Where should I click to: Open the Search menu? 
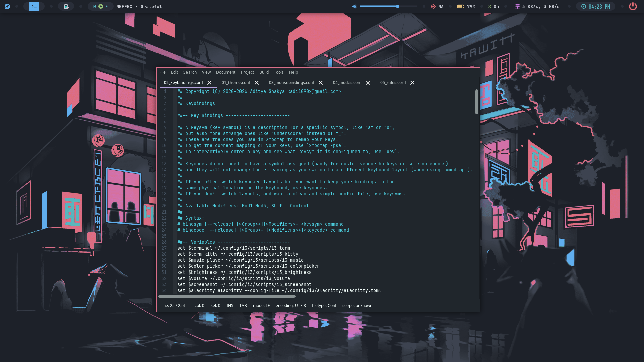pos(190,72)
